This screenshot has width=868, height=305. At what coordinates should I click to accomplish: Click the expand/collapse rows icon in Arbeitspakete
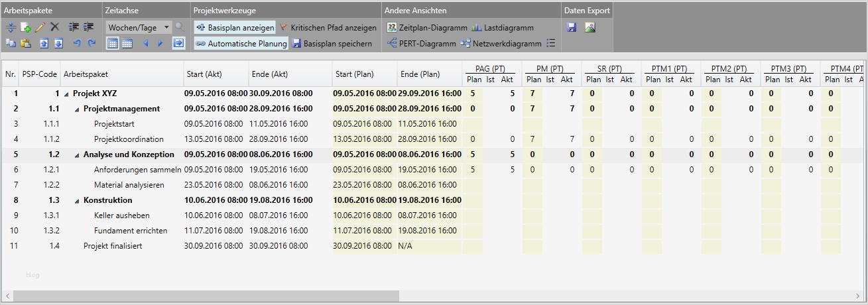coord(11,27)
